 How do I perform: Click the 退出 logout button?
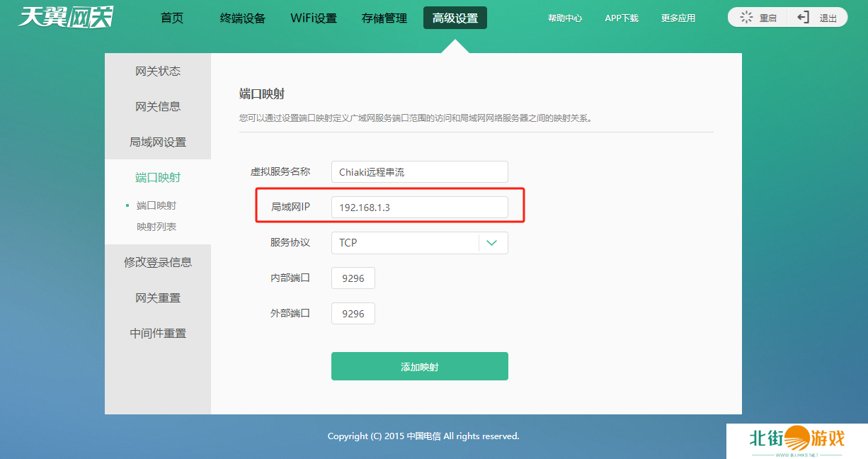click(818, 18)
